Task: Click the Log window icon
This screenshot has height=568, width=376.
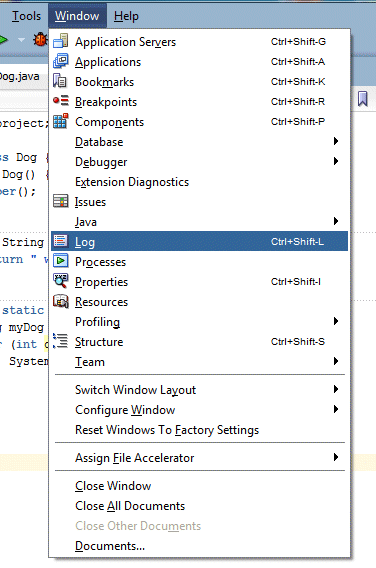Action: point(60,241)
